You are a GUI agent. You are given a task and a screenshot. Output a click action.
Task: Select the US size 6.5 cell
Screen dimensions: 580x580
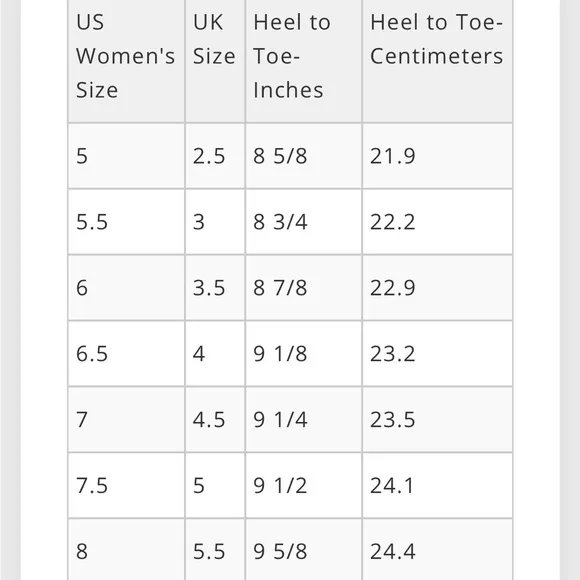[x=127, y=353]
